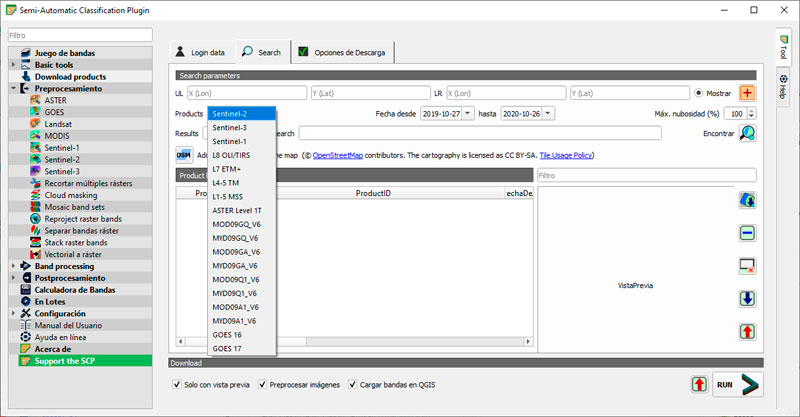Open the Fecha desde date dropdown
Screen dimensions: 800x417
tap(468, 113)
